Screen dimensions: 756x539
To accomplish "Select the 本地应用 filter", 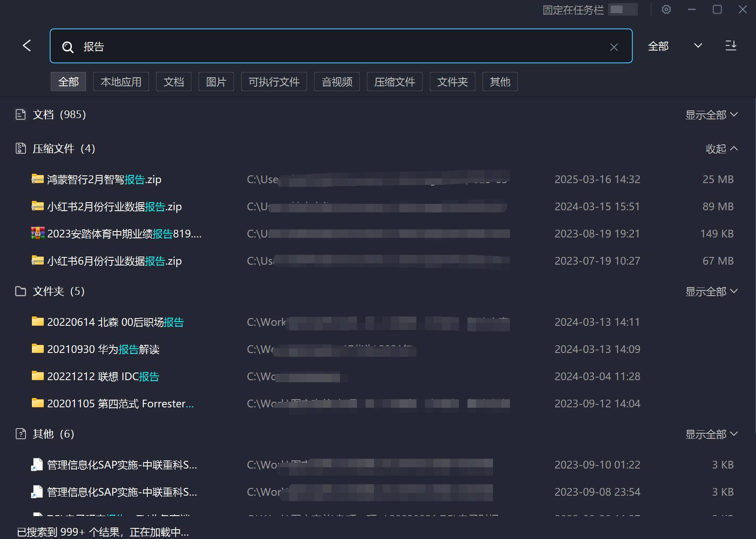I will point(121,82).
